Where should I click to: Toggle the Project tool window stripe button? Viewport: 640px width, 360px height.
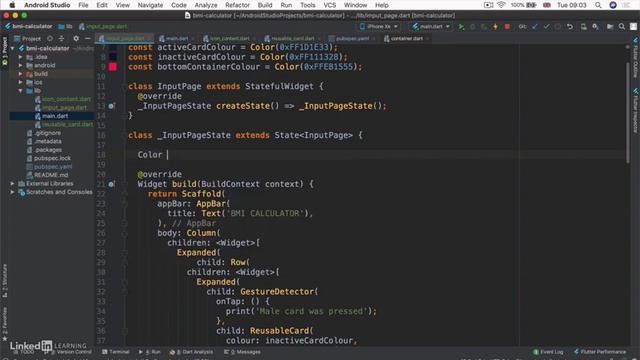pos(4,51)
